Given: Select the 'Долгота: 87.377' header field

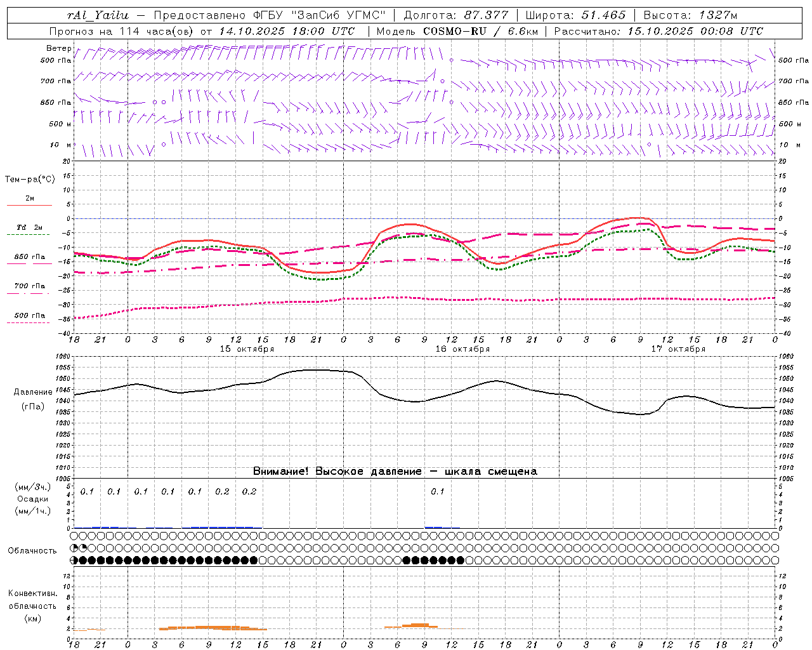Looking at the screenshot, I should tap(455, 16).
